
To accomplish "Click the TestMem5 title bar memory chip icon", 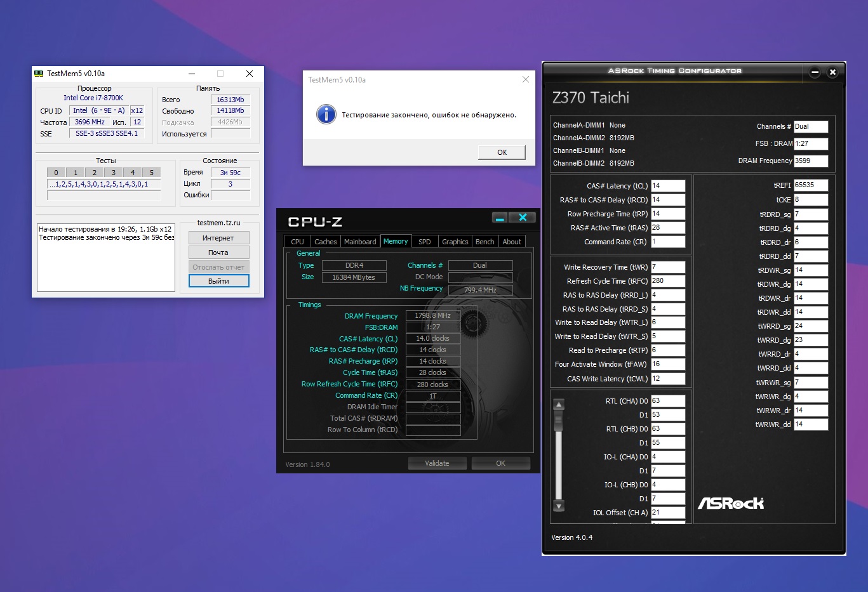I will point(39,74).
